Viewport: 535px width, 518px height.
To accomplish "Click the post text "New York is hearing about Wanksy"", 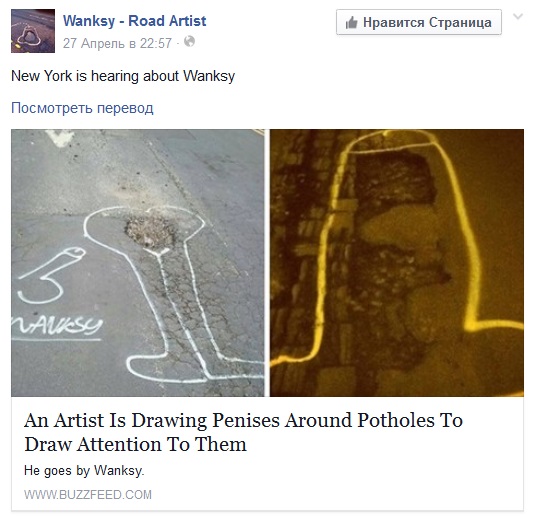I will click(x=123, y=76).
